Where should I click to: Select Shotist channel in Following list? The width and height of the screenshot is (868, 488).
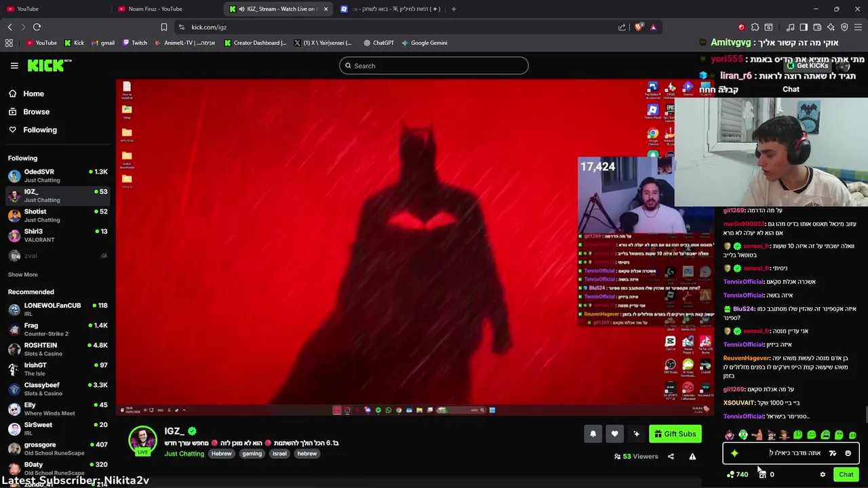click(x=58, y=216)
